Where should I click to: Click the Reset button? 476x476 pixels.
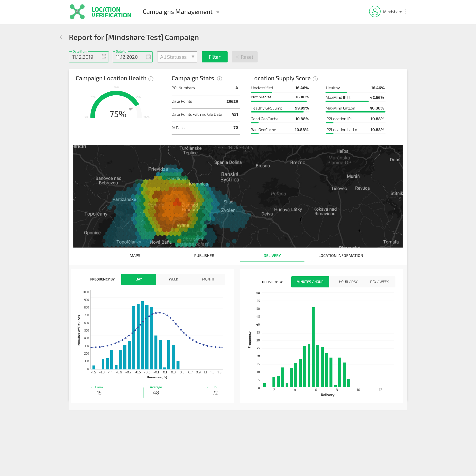coord(244,57)
